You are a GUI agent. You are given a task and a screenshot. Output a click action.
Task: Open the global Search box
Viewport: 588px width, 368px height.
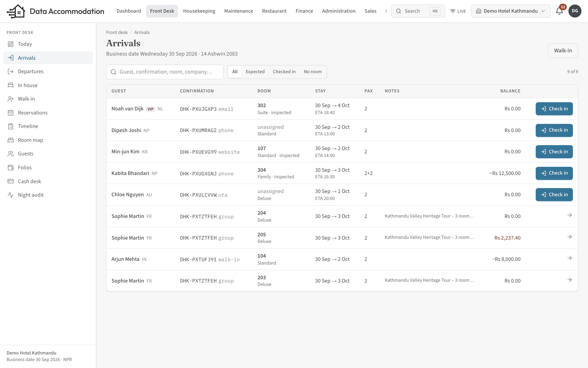[418, 11]
